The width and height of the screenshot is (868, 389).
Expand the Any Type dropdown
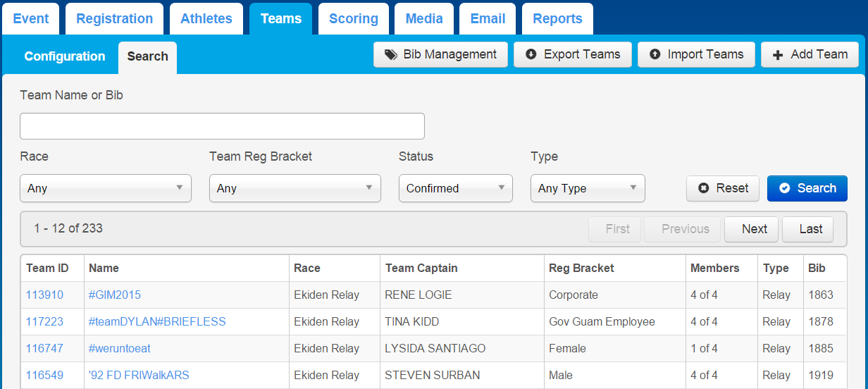pos(588,188)
